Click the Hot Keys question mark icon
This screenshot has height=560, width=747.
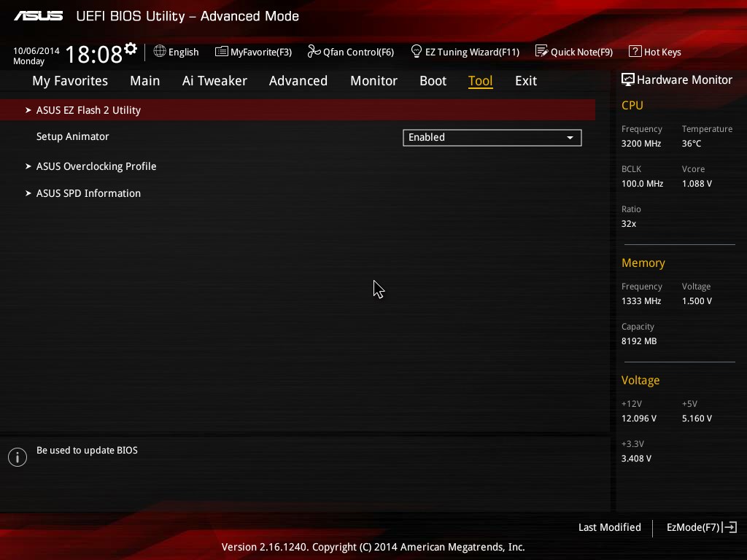coord(635,51)
